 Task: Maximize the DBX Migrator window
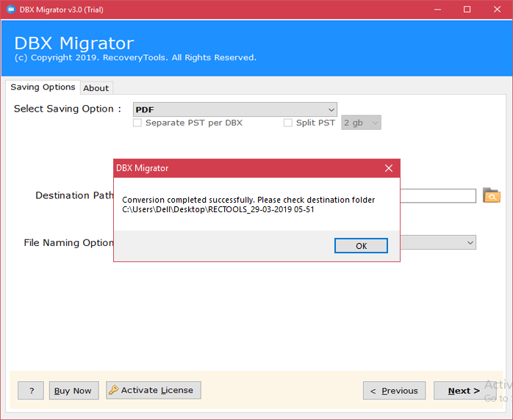tap(467, 10)
